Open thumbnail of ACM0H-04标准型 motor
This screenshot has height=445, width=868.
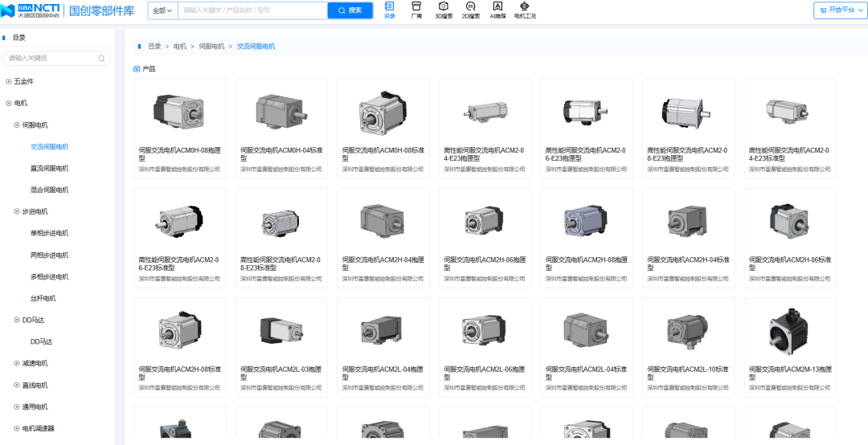pos(281,112)
